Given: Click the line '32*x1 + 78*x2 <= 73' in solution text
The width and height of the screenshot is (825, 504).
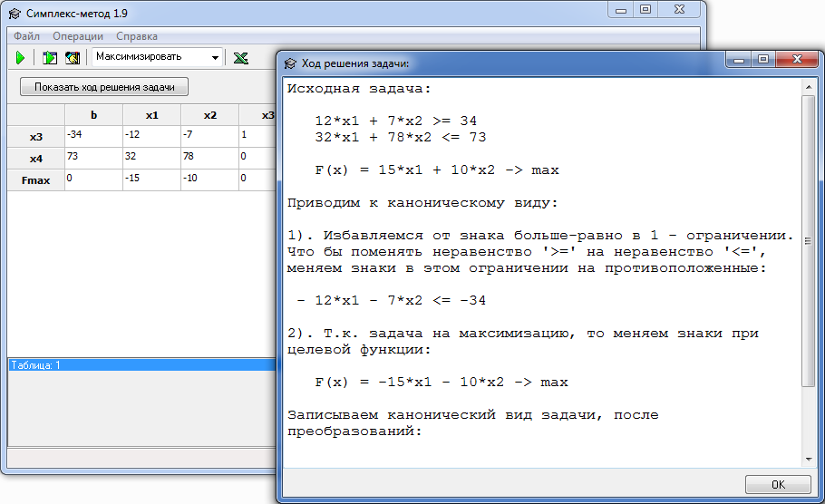Looking at the screenshot, I should [401, 137].
